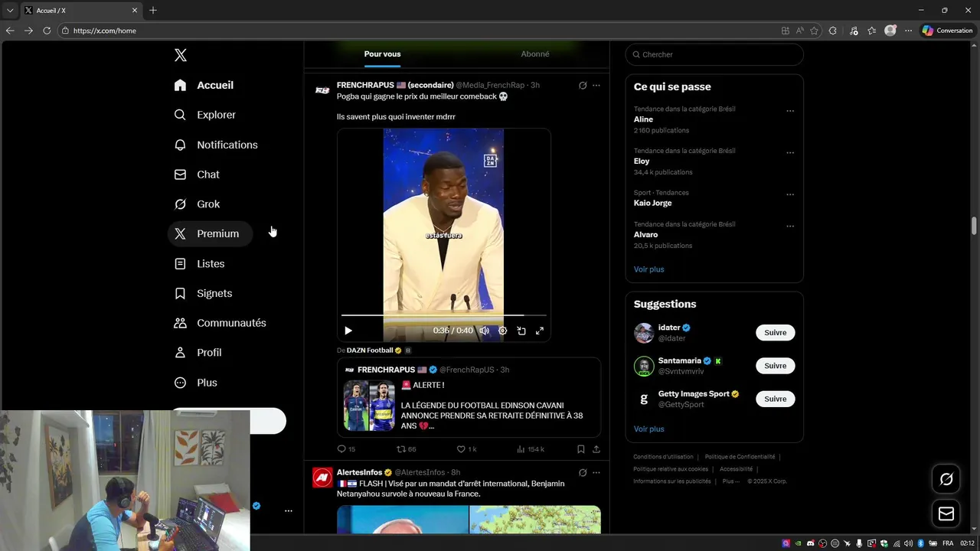Open the floating messages envelope button

pyautogui.click(x=946, y=514)
